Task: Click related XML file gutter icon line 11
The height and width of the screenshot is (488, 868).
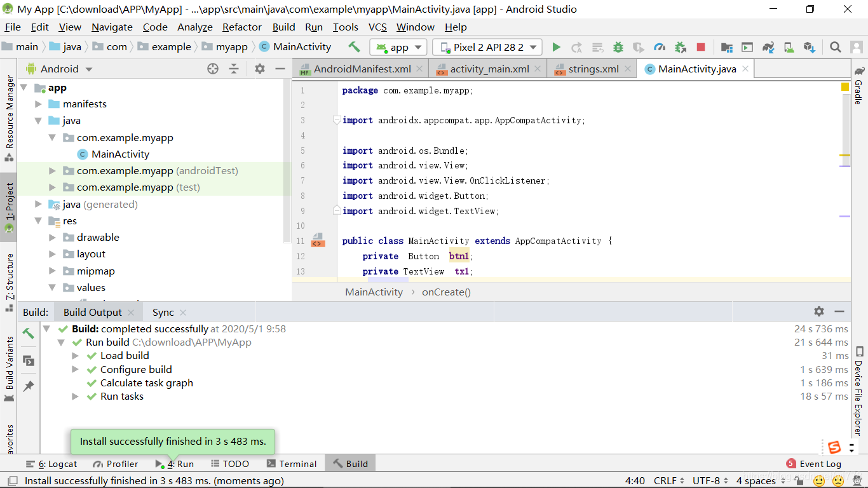Action: [318, 240]
